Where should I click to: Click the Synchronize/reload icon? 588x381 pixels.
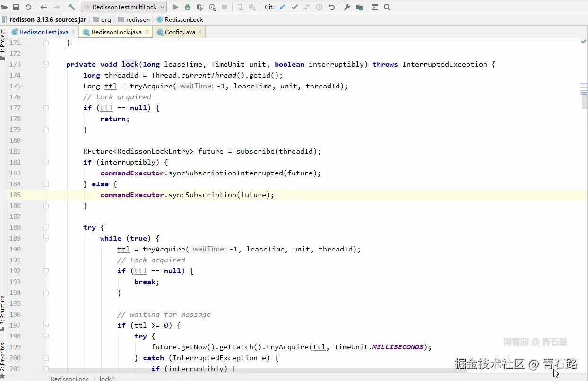28,7
